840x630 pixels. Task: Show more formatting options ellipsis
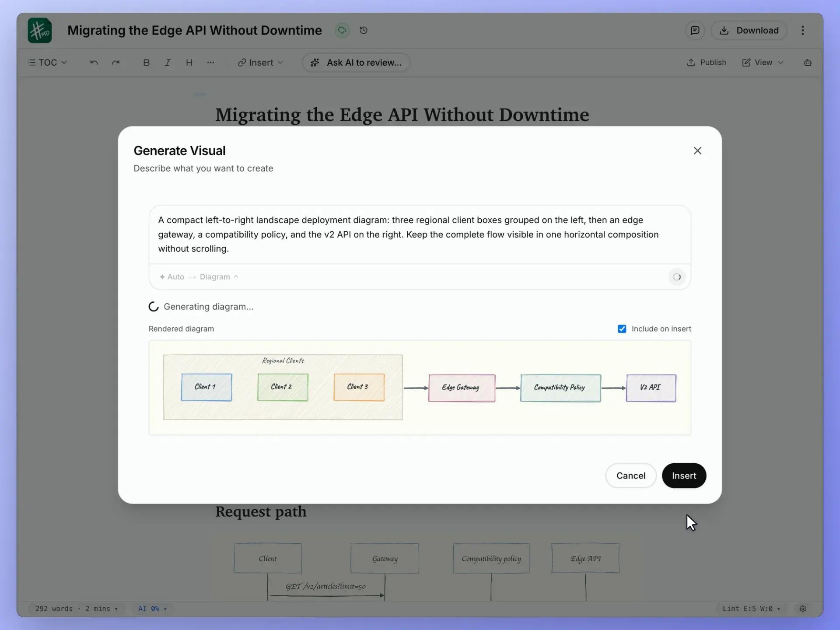[210, 63]
